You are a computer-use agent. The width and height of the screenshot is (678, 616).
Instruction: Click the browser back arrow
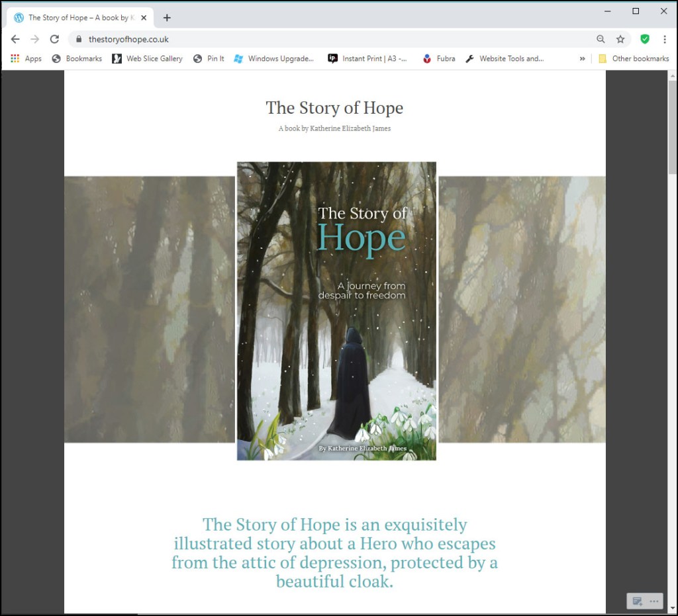pos(15,39)
